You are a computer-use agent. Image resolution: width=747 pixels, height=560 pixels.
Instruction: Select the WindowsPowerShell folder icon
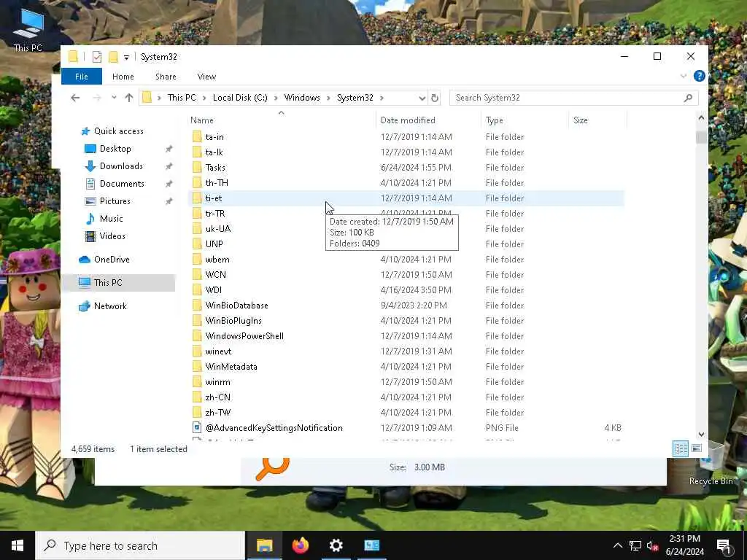(x=197, y=335)
